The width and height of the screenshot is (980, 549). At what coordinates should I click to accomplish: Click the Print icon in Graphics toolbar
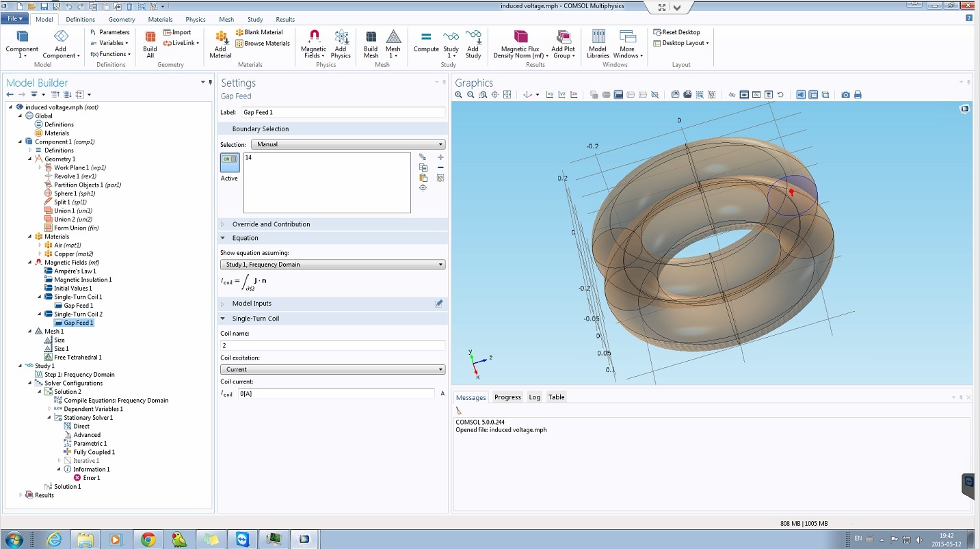pos(858,95)
